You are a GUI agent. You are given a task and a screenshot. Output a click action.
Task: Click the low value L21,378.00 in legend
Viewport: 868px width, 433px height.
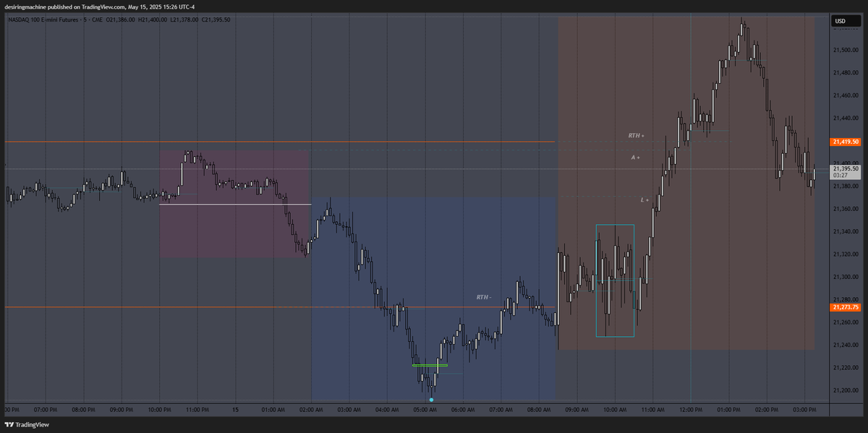pyautogui.click(x=186, y=20)
